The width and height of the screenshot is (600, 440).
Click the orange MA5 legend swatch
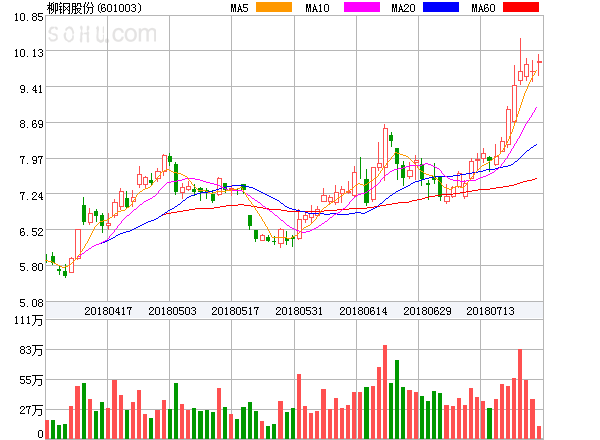tap(276, 8)
